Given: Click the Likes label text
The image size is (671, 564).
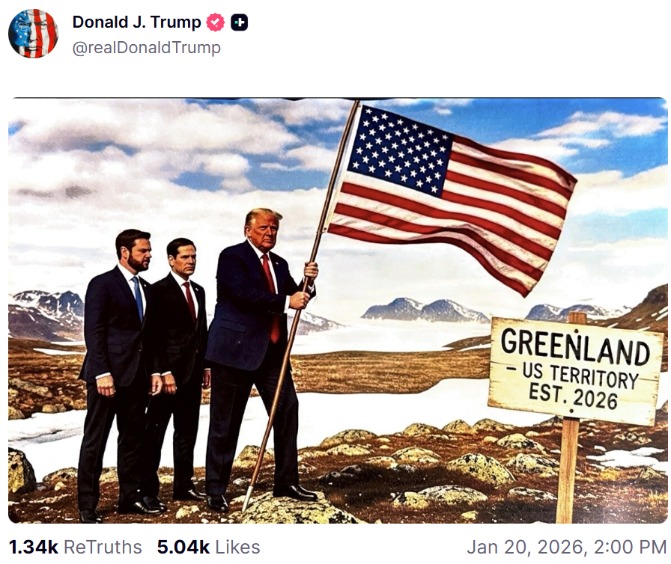Looking at the screenshot, I should [238, 547].
